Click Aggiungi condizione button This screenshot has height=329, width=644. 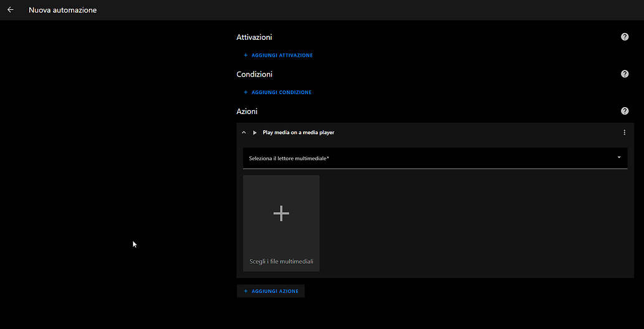[278, 92]
